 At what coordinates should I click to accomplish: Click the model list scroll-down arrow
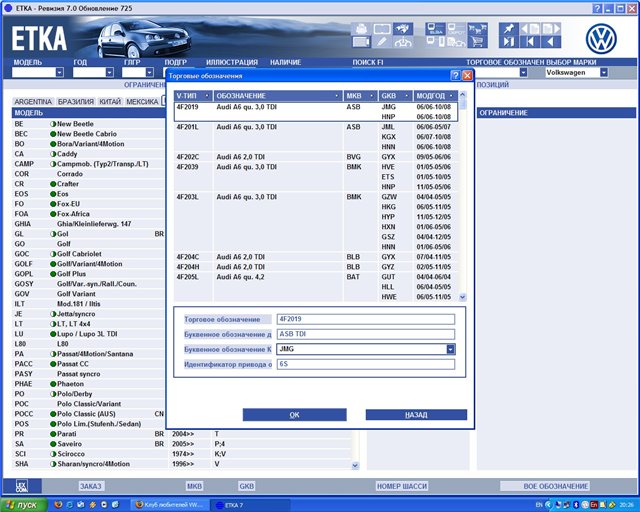(x=355, y=465)
